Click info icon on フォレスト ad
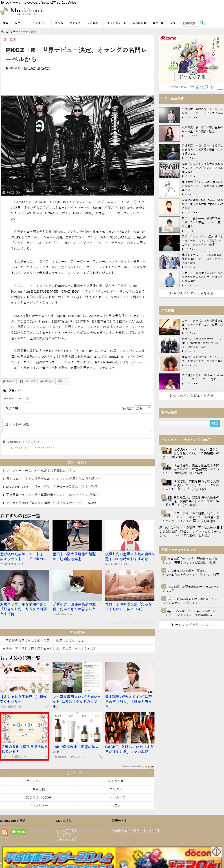This screenshot has width=224, height=868. tap(47, 757)
